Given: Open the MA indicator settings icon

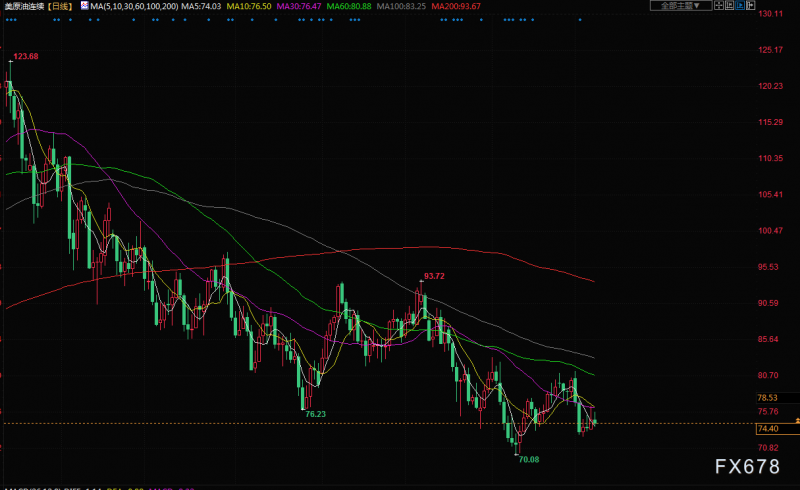Looking at the screenshot, I should 85,6.
